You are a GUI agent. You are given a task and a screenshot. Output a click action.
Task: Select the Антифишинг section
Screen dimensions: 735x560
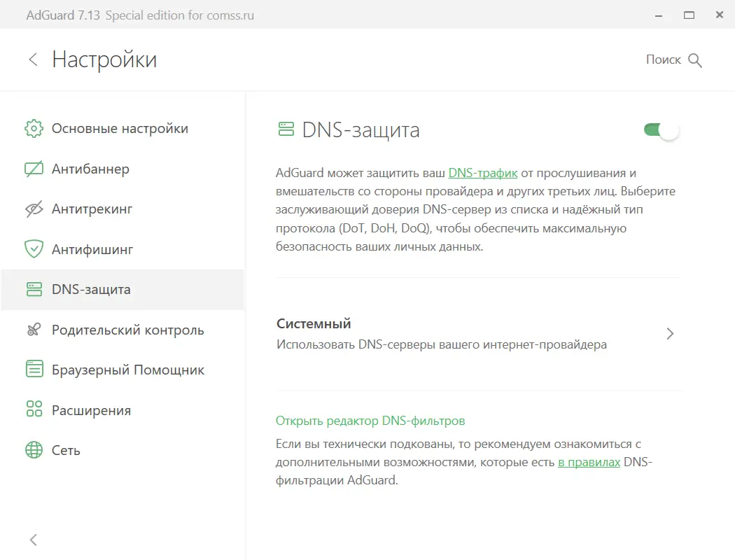tap(122, 249)
